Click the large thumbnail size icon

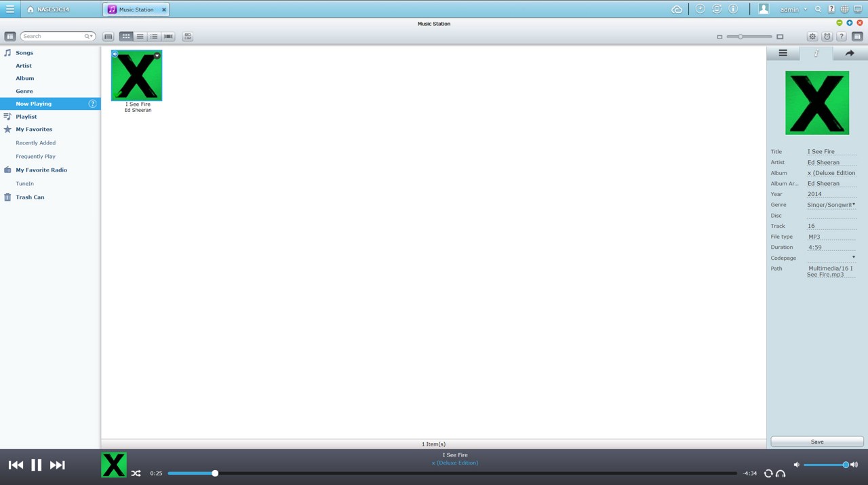coord(780,37)
